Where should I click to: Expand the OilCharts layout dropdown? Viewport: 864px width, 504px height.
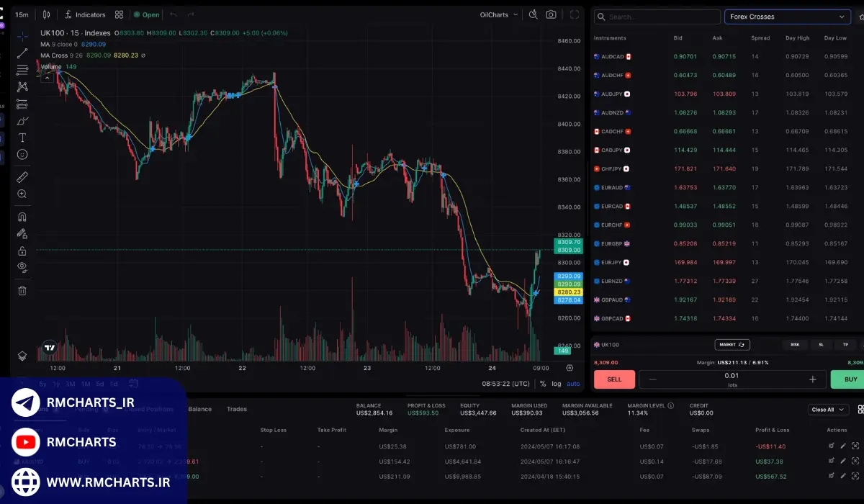(x=500, y=14)
